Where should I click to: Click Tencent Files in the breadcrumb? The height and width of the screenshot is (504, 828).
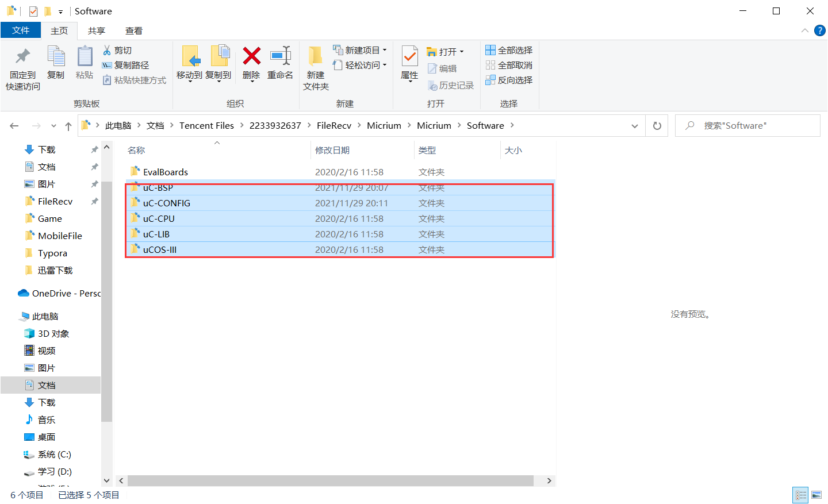206,125
